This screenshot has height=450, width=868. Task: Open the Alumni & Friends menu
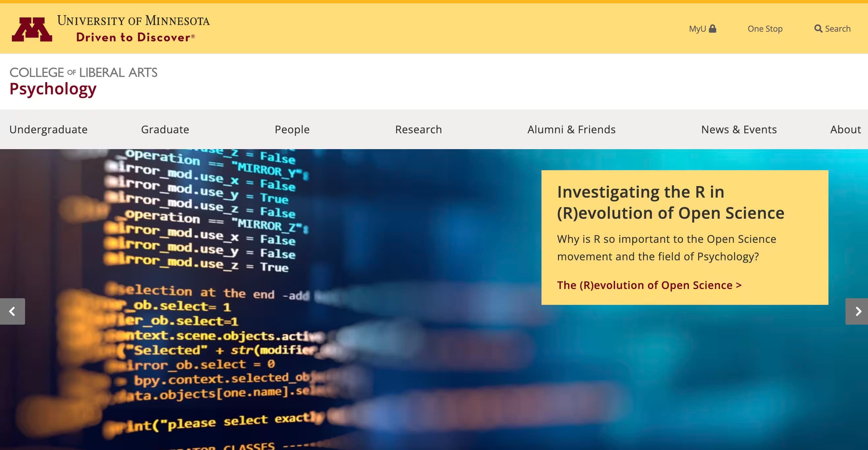click(572, 129)
